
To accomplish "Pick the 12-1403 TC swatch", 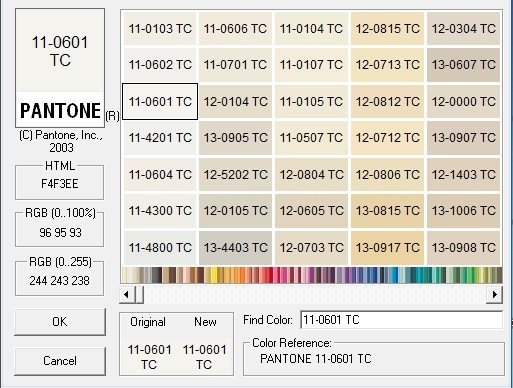I will 464,174.
